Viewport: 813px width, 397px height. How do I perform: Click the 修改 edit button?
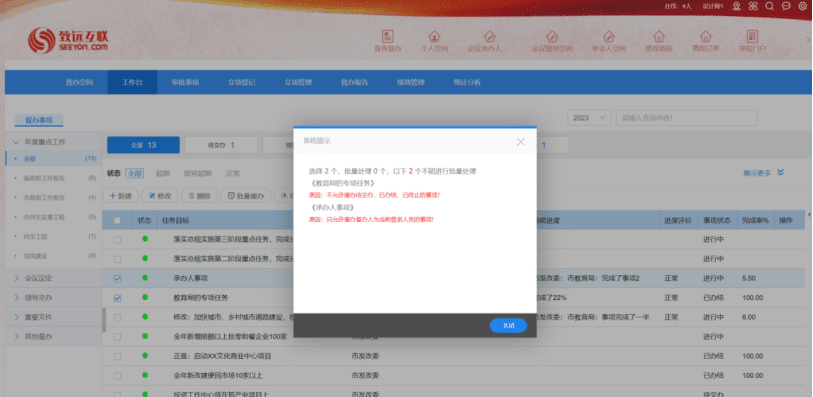(x=160, y=196)
